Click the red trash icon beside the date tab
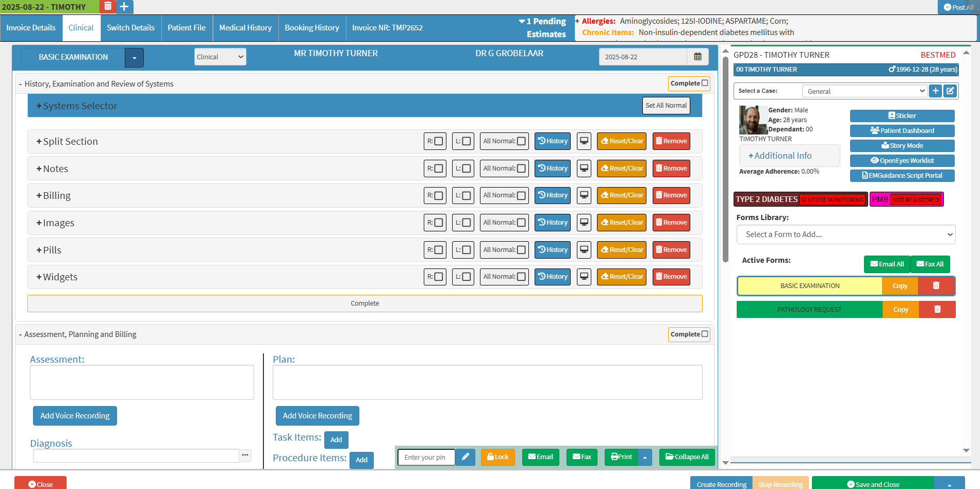The image size is (980, 489). pos(108,6)
